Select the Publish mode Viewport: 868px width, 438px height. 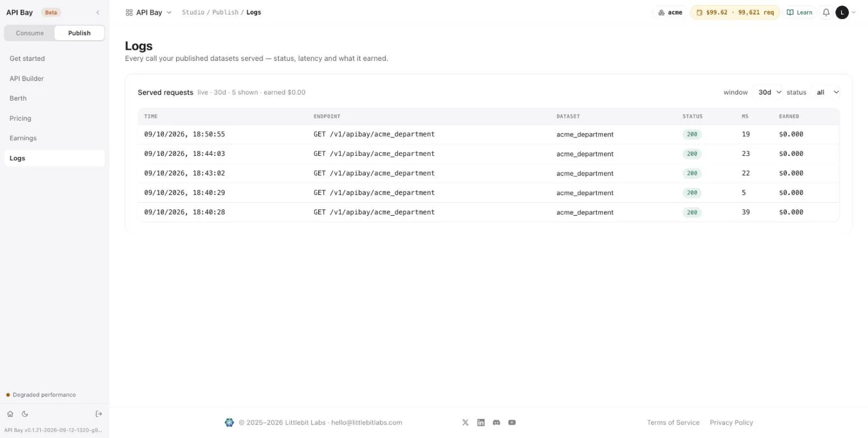[79, 33]
